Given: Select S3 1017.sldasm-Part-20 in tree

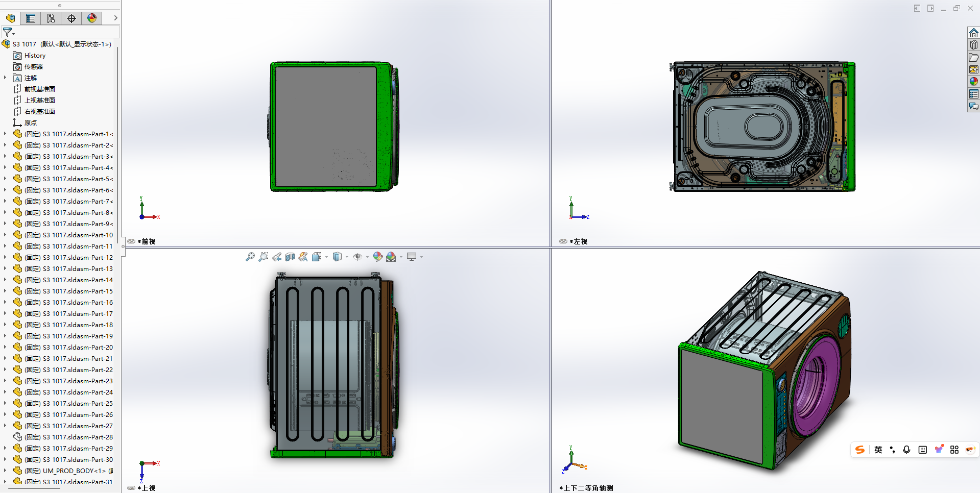Looking at the screenshot, I should 63,347.
